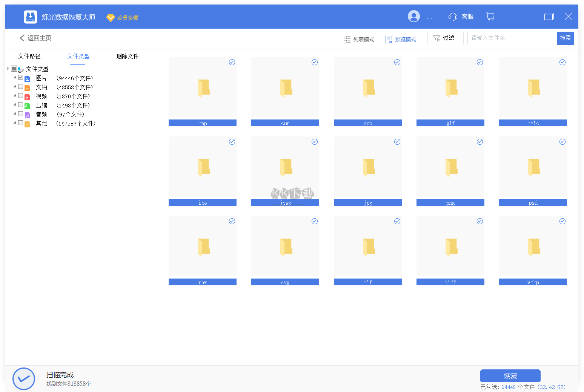
Task: Select the jpg folder circular checkmark
Action: [x=397, y=142]
